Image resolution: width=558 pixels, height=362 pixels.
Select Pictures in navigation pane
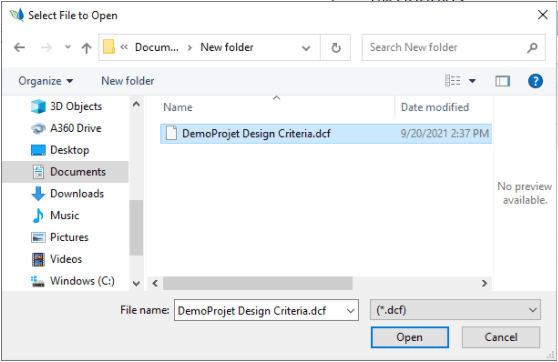click(x=59, y=237)
